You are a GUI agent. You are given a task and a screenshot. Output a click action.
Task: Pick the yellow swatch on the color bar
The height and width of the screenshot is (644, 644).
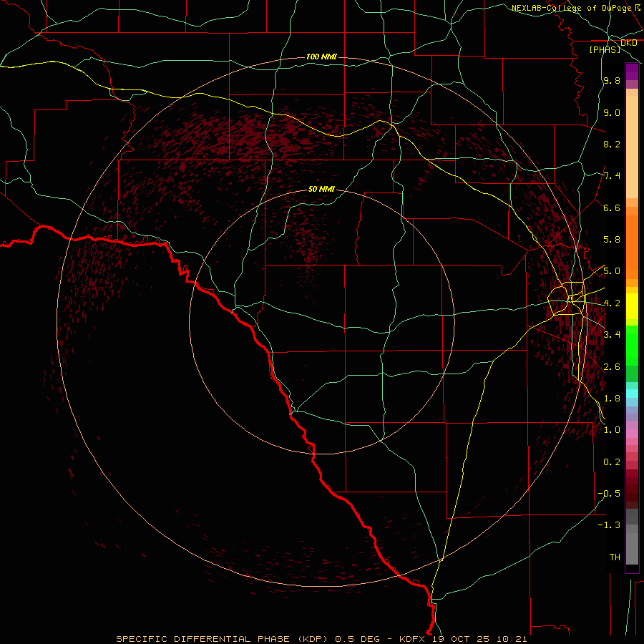(x=632, y=306)
